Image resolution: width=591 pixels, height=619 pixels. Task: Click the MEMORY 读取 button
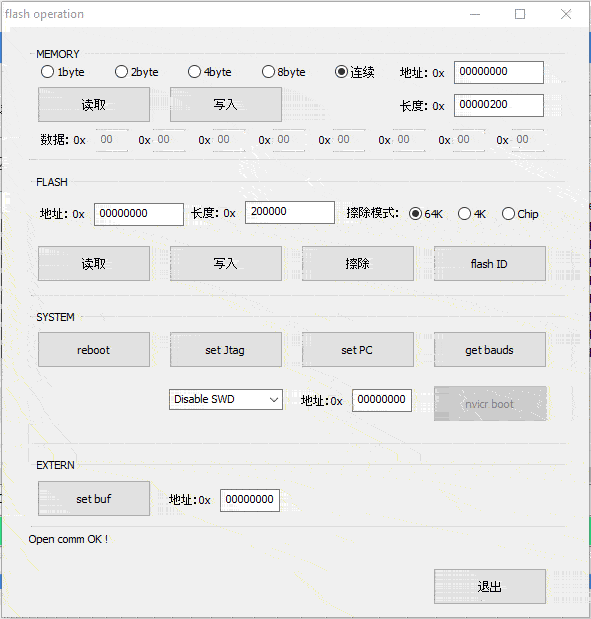[94, 105]
